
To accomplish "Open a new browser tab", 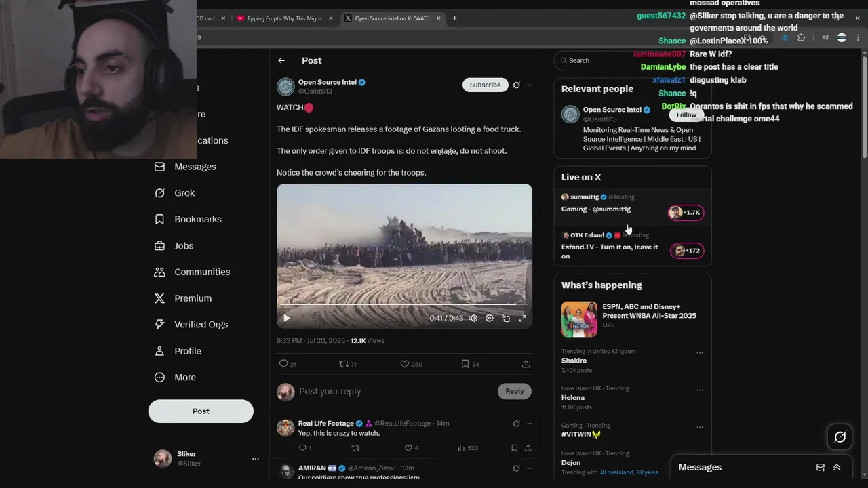I will pos(454,18).
